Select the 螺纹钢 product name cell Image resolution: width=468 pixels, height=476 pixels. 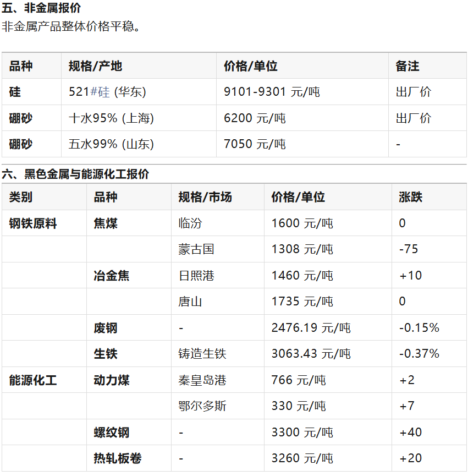pyautogui.click(x=112, y=433)
